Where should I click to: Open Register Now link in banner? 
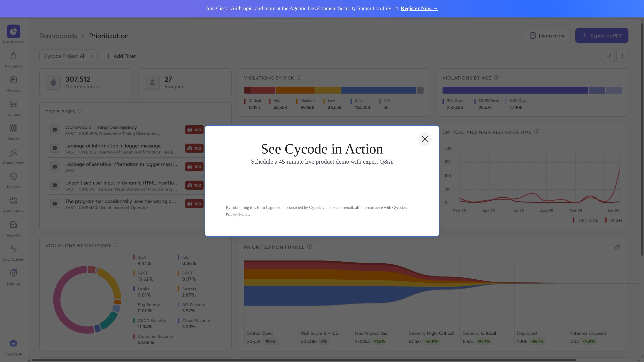(419, 8)
